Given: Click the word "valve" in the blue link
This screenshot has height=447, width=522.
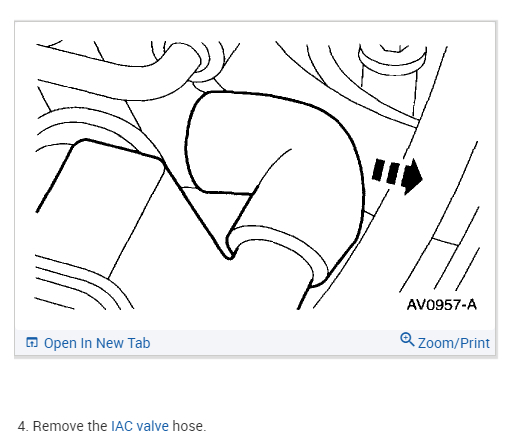Looking at the screenshot, I should 153,426.
